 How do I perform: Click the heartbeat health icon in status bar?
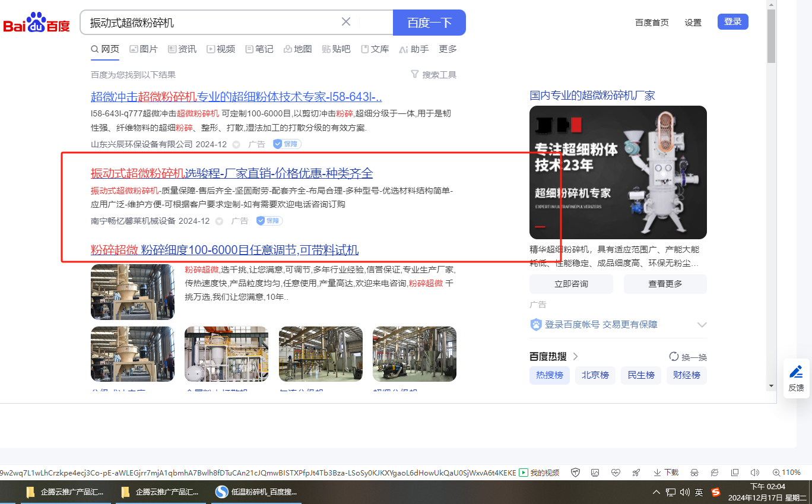616,473
